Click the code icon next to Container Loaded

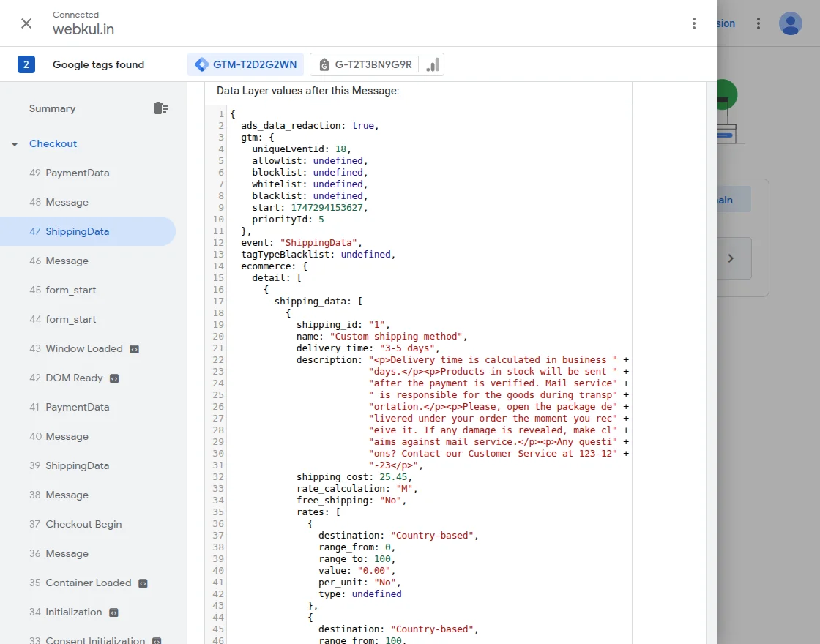click(x=143, y=583)
